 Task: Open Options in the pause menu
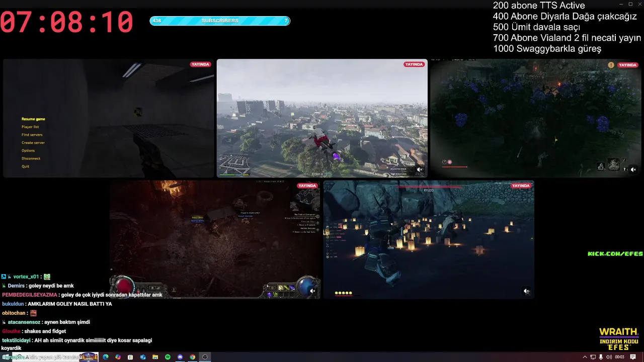coord(28,150)
